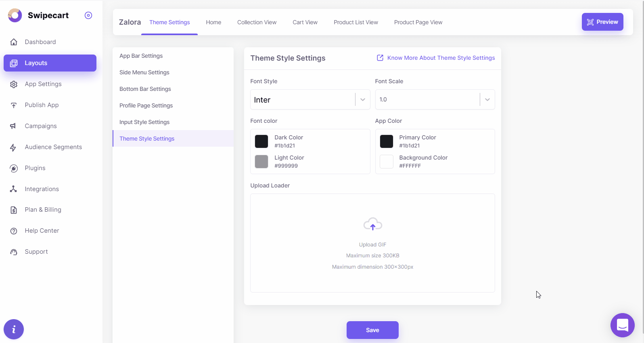This screenshot has width=644, height=343.
Task: Open the Publish App page
Action: click(50, 105)
